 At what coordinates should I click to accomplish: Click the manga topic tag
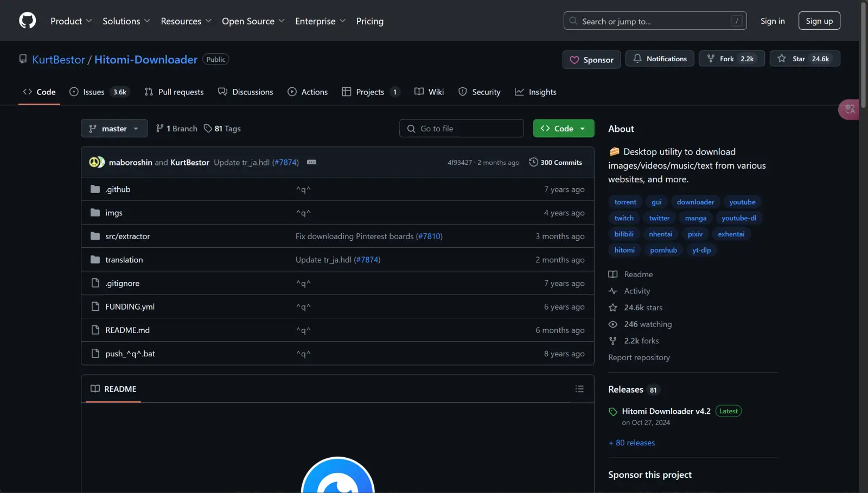click(695, 218)
